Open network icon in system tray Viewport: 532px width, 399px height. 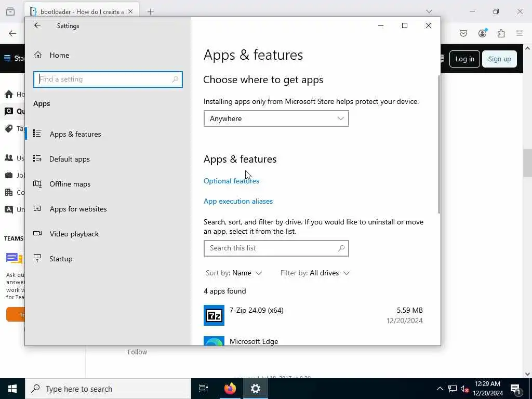pos(453,389)
